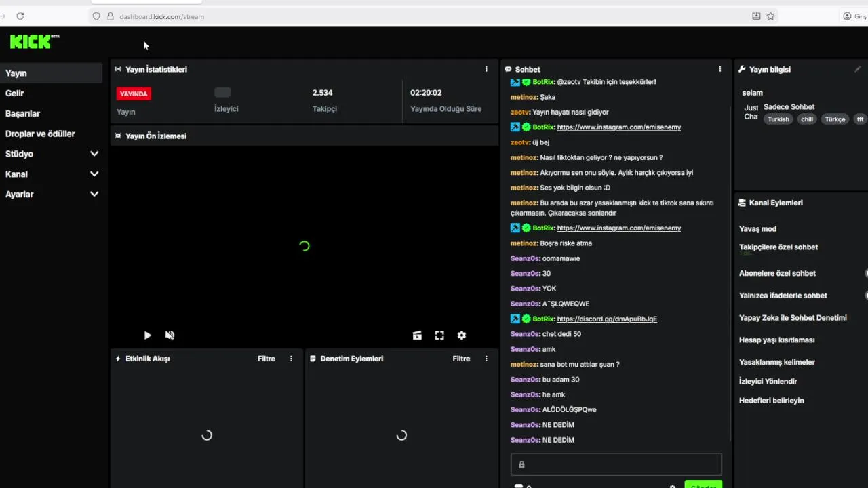The height and width of the screenshot is (488, 868).
Task: Select Yayın in the sidebar
Action: pyautogui.click(x=52, y=73)
